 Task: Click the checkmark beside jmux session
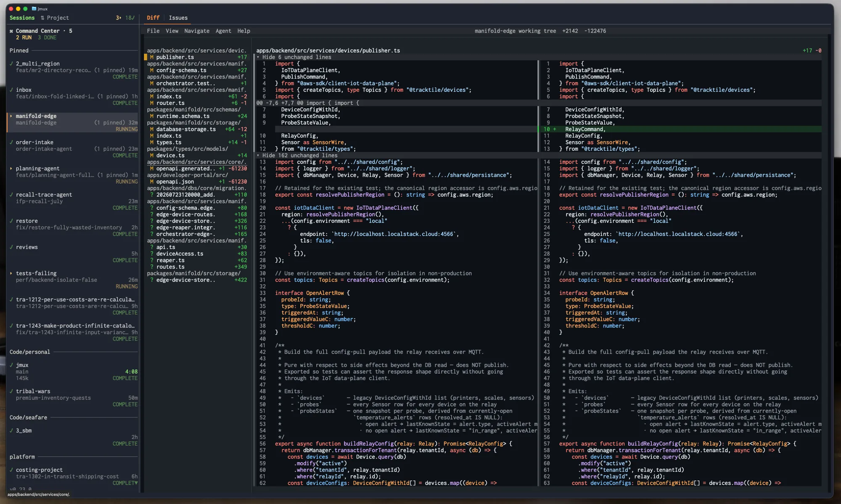[x=11, y=365]
